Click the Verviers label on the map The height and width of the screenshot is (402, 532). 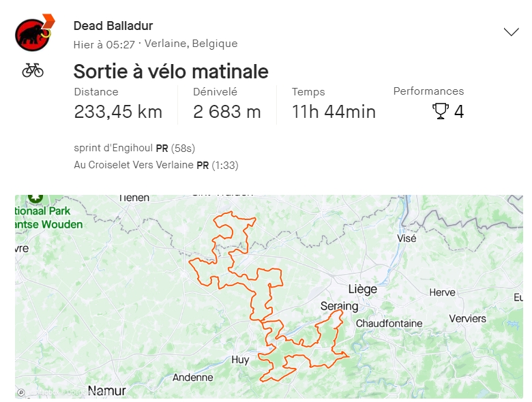[x=467, y=318]
